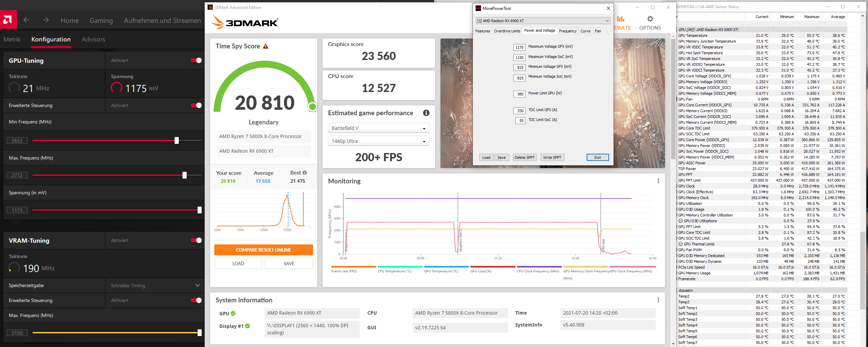Open the System information three-dot menu
Screen dimensions: 868x347
point(658,300)
